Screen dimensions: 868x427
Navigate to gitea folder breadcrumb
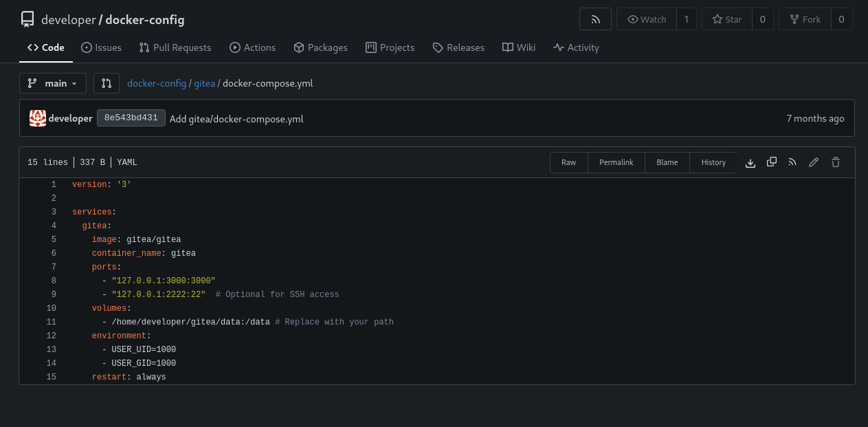[x=205, y=83]
